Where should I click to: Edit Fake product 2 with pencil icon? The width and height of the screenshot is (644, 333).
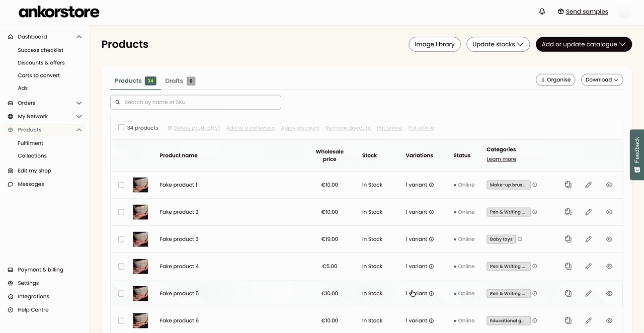[x=588, y=212]
